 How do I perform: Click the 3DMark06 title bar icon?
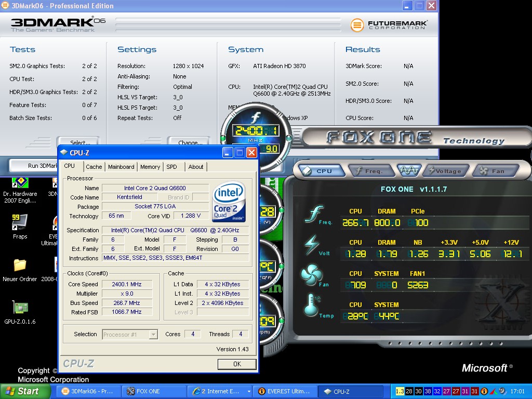coord(5,5)
